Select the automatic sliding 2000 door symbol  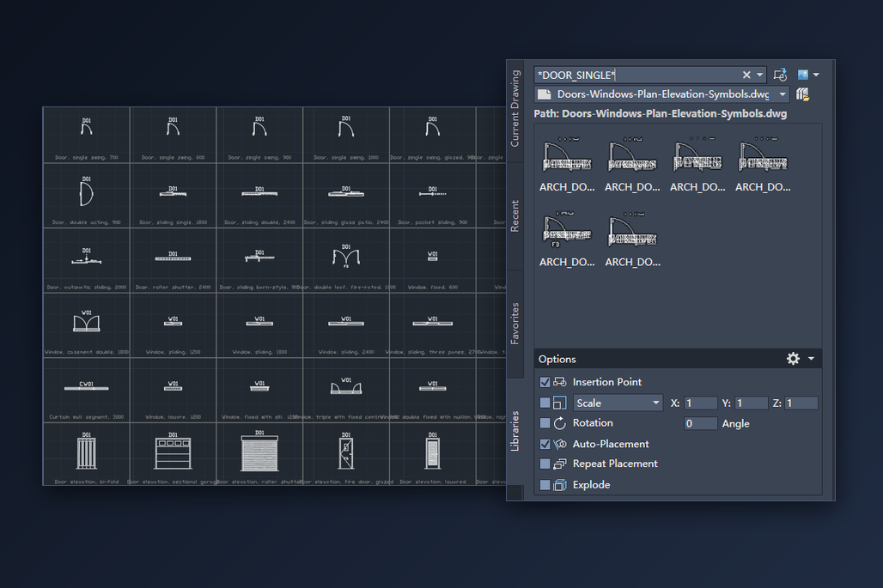(x=86, y=257)
